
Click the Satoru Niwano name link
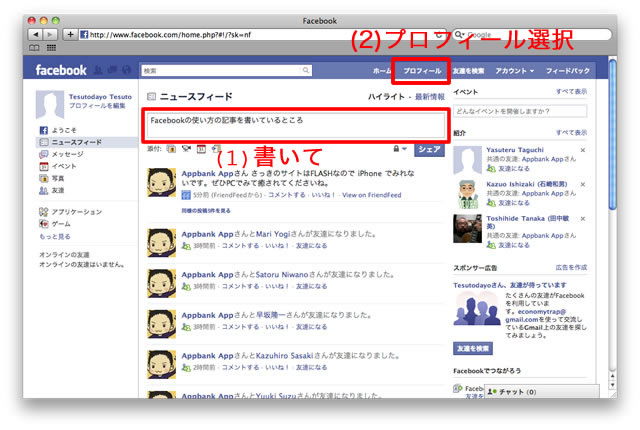282,275
